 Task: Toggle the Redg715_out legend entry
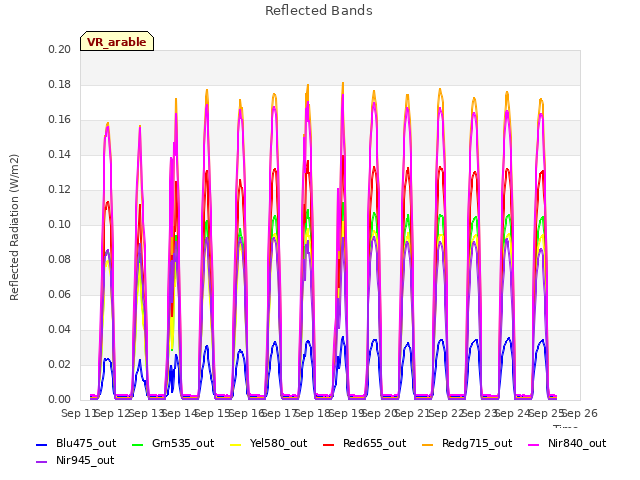[x=467, y=443]
